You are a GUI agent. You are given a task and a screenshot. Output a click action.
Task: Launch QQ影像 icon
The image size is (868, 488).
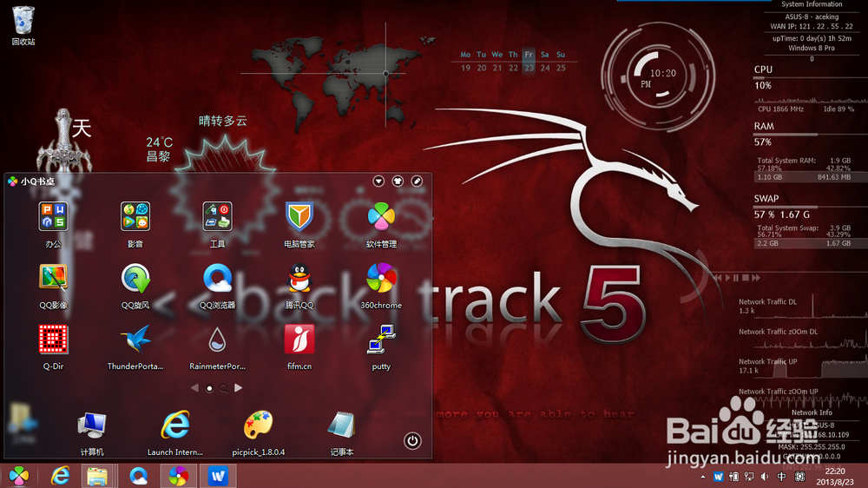(x=53, y=278)
